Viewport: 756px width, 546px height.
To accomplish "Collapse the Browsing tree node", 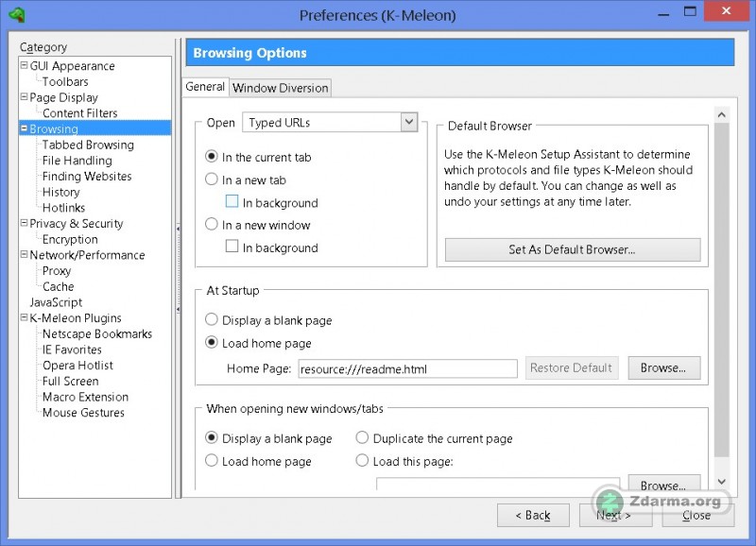I will 24,128.
